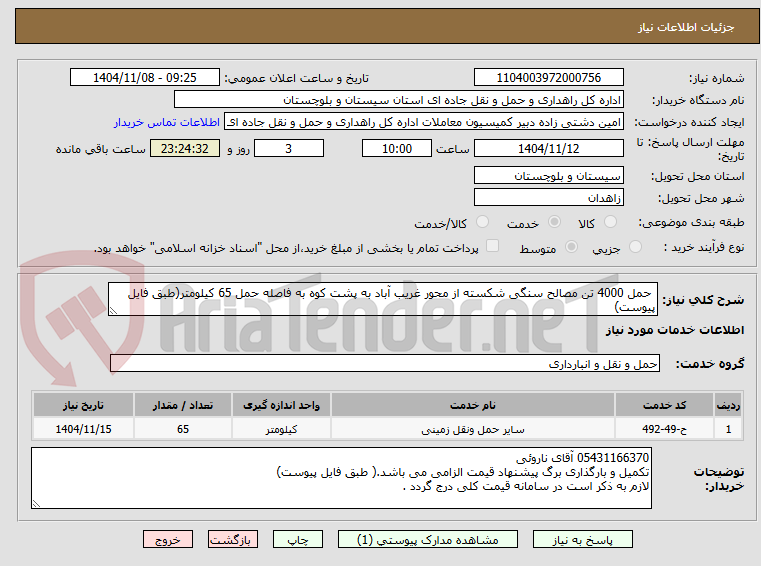Select the خدمت radio button
This screenshot has height=566, width=761.
pos(554,222)
